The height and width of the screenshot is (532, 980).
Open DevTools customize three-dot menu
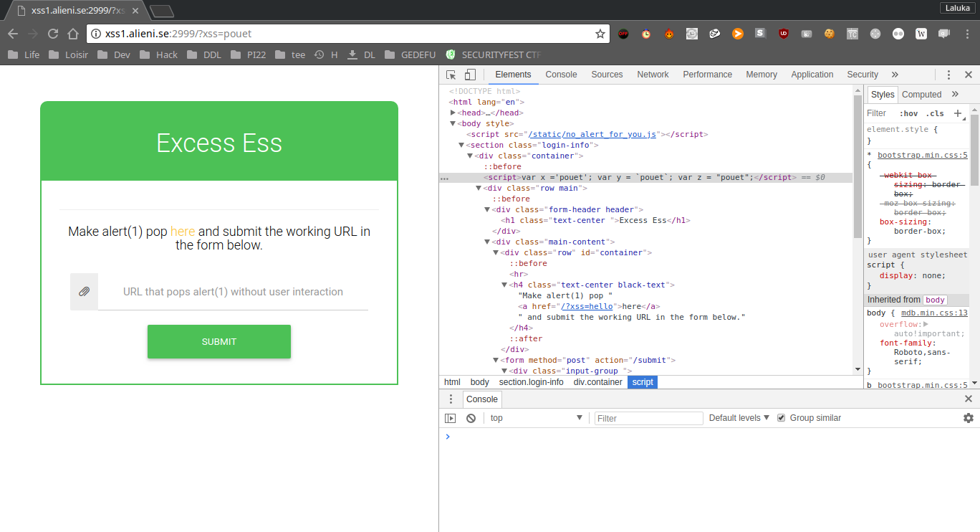pyautogui.click(x=949, y=75)
